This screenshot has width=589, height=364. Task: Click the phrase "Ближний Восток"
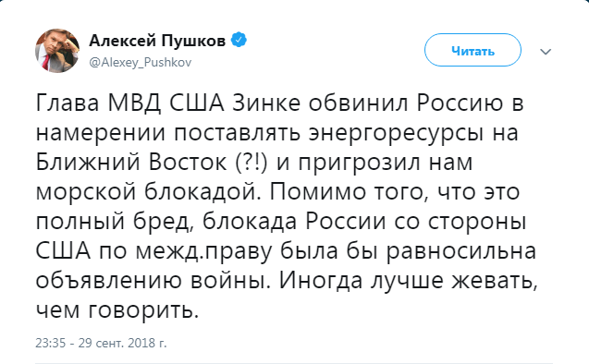point(131,162)
